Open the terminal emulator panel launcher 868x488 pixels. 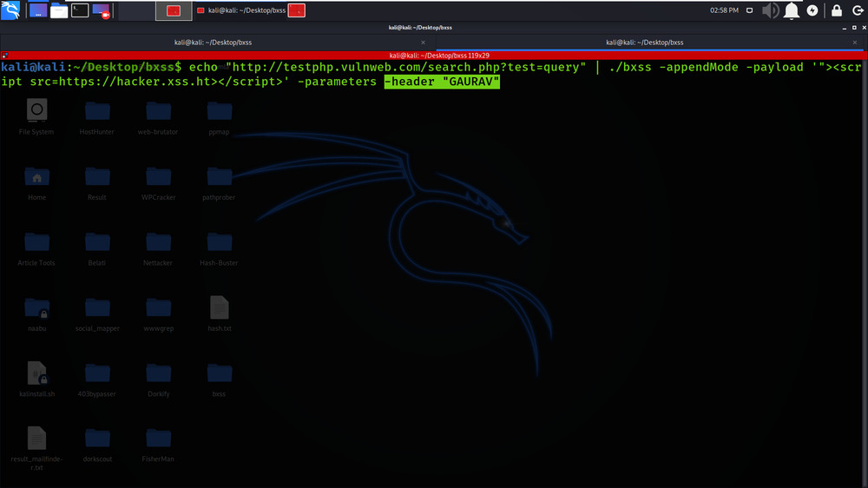click(x=80, y=10)
